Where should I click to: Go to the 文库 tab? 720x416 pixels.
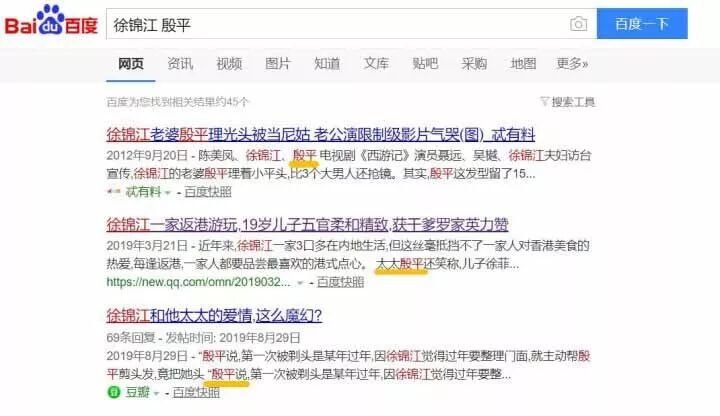(x=376, y=64)
